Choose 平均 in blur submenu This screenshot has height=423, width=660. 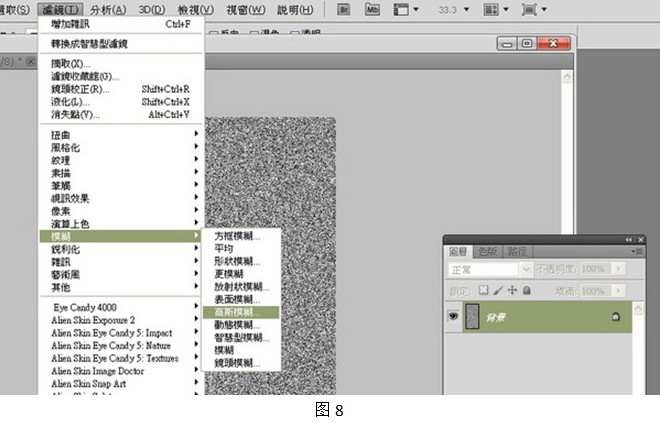click(x=241, y=249)
